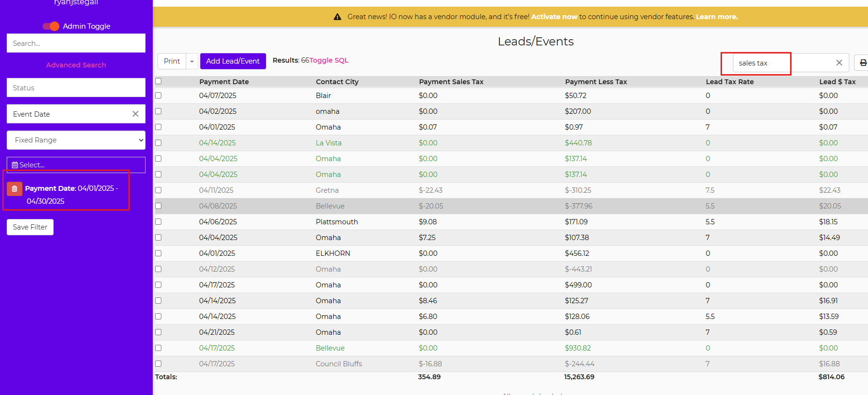Click the Council Bluffs city cell
Image resolution: width=868 pixels, height=395 pixels.
click(339, 364)
